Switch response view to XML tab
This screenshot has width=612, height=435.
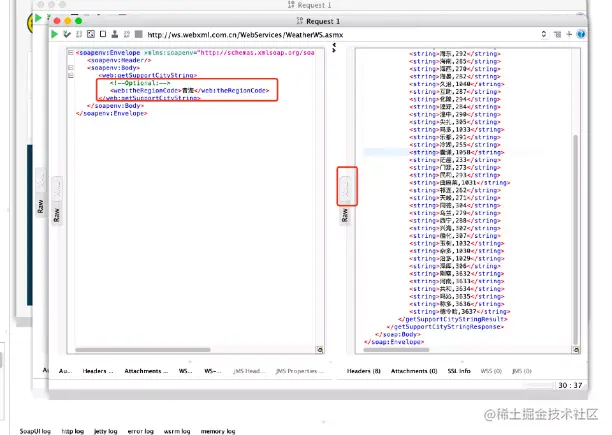(346, 187)
